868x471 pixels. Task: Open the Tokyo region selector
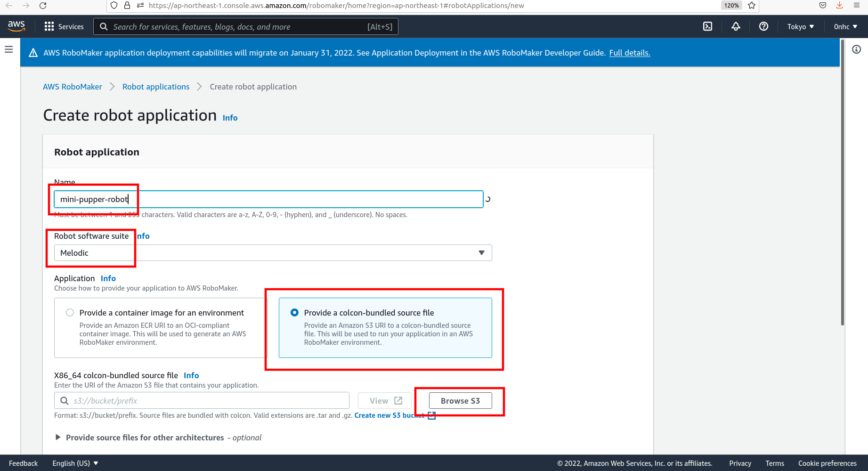click(x=800, y=27)
